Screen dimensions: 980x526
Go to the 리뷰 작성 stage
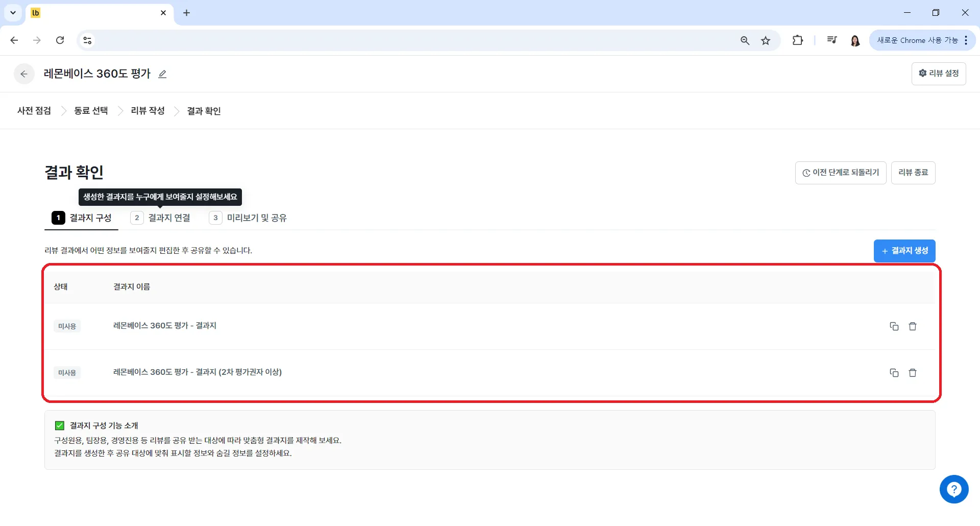(148, 111)
